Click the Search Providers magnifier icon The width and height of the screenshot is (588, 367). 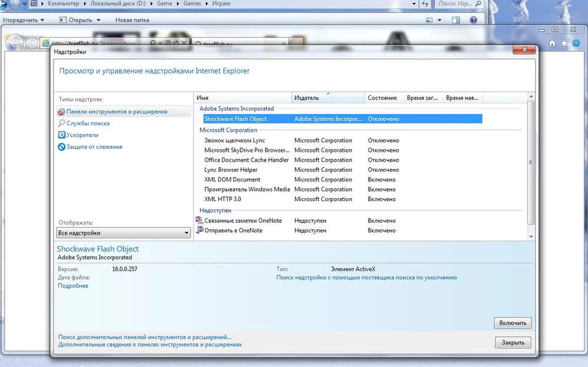(x=62, y=124)
